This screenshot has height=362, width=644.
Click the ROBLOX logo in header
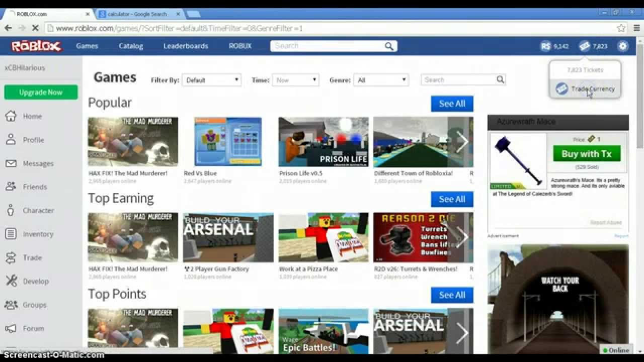pyautogui.click(x=36, y=46)
